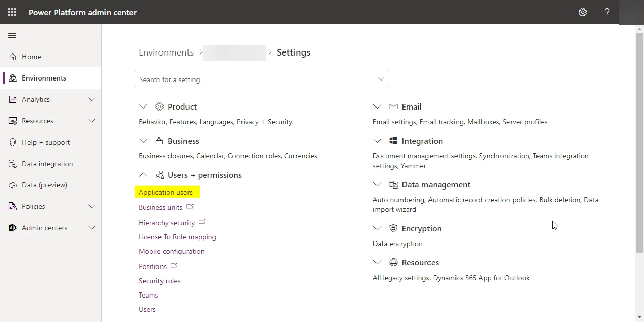This screenshot has height=322, width=644.
Task: Open License To Role mapping
Action: click(177, 237)
